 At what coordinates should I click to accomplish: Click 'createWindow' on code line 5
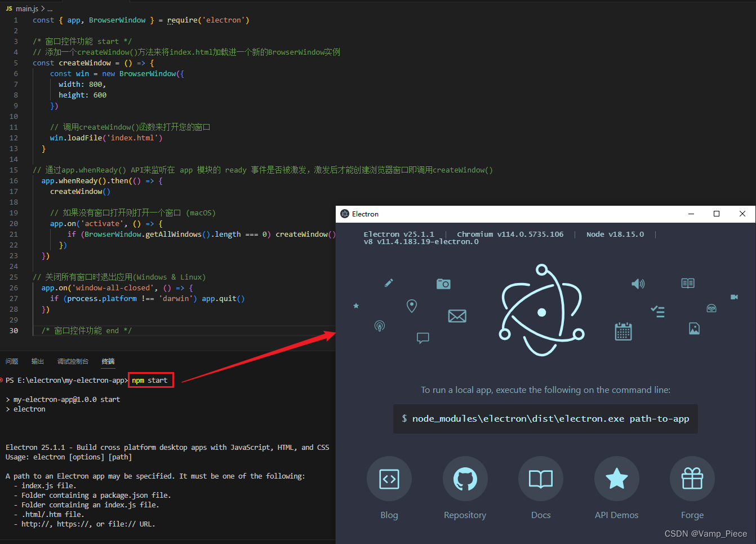click(85, 63)
